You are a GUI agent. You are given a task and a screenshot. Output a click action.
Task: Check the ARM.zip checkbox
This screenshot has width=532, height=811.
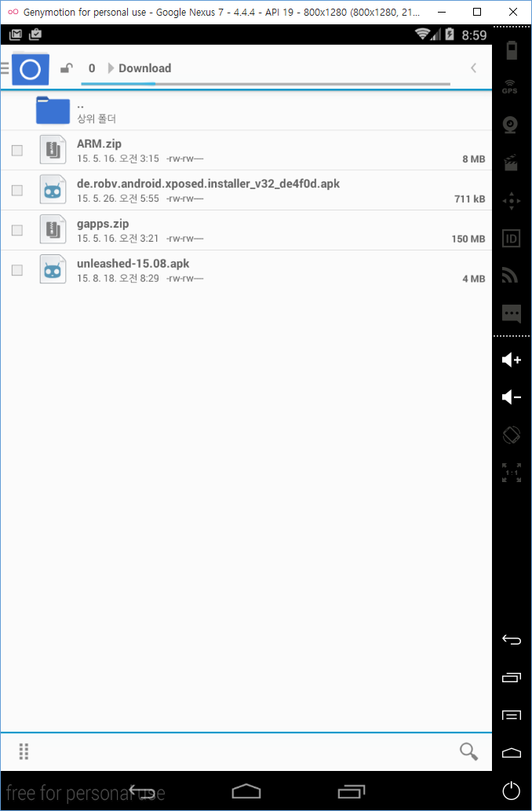(17, 151)
